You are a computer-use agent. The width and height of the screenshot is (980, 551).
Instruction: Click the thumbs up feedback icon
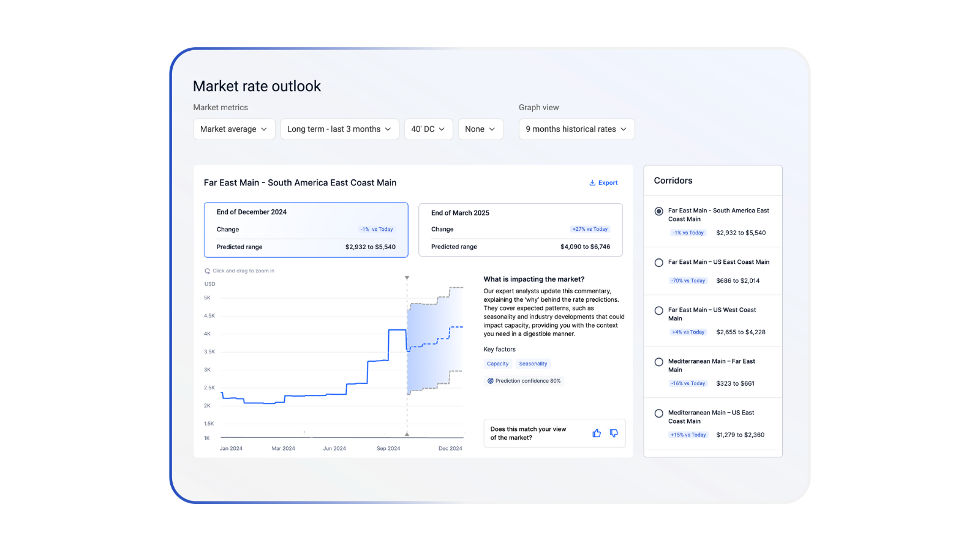pos(597,433)
